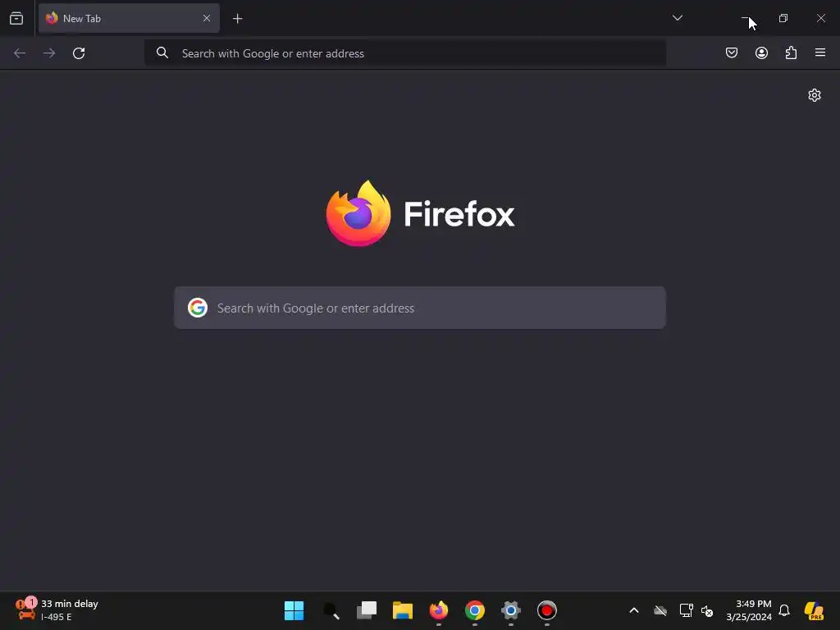Open the notification bell
The image size is (840, 630).
pos(784,610)
